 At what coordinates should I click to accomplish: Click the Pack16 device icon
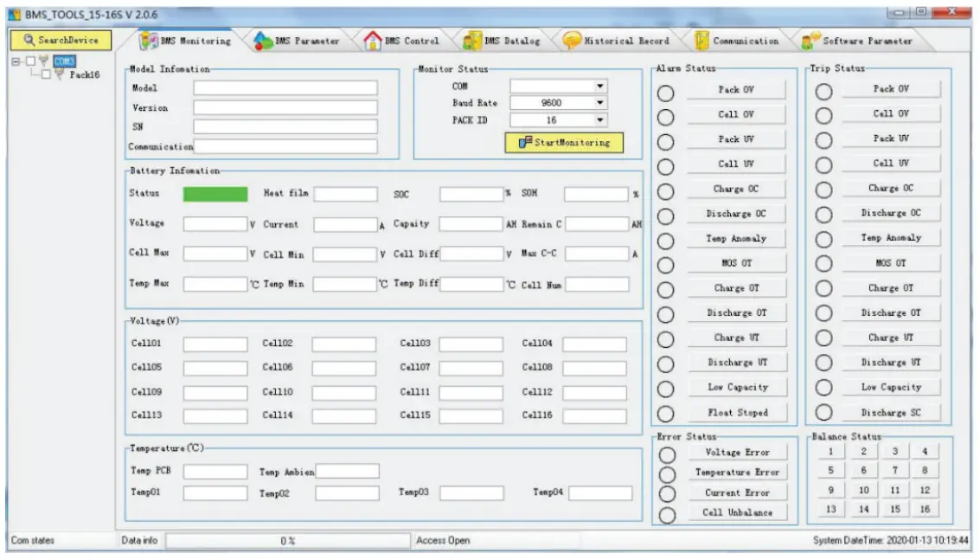tap(60, 74)
